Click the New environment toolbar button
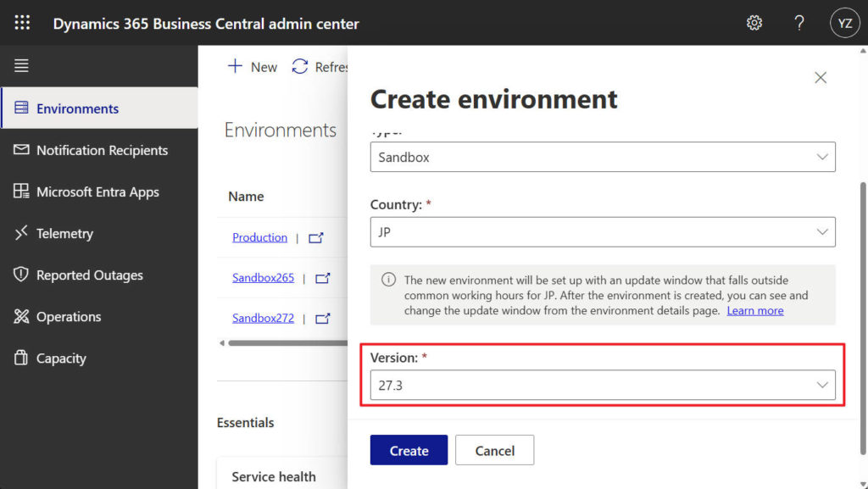This screenshot has height=489, width=868. [x=253, y=67]
